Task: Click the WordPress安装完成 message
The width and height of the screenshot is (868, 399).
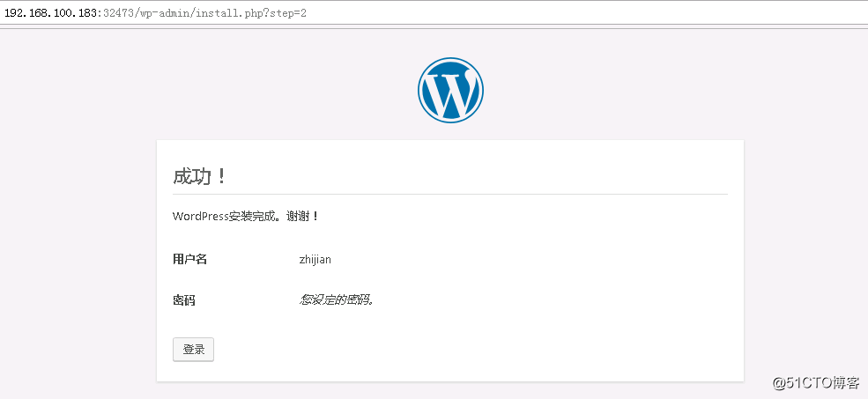Action: click(x=246, y=217)
